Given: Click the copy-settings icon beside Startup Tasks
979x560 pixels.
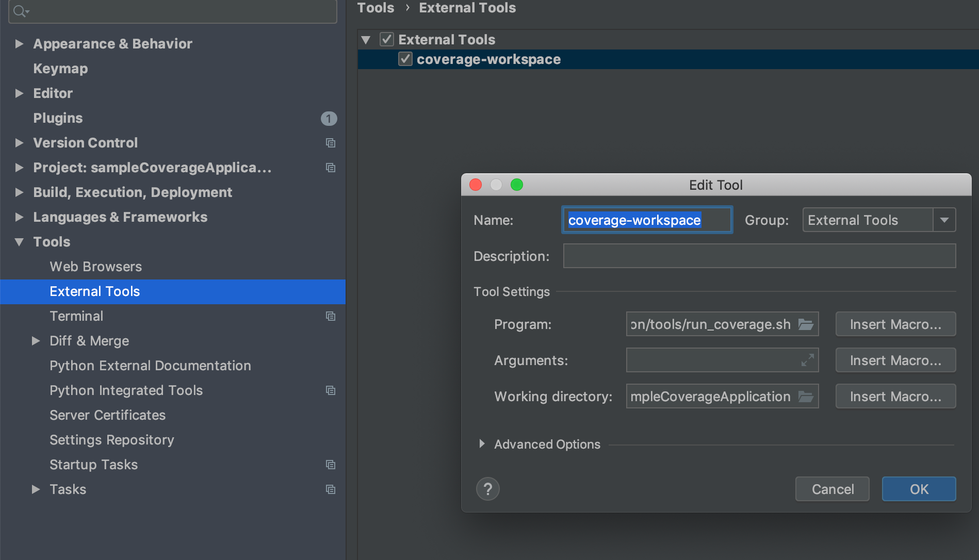Looking at the screenshot, I should [331, 465].
